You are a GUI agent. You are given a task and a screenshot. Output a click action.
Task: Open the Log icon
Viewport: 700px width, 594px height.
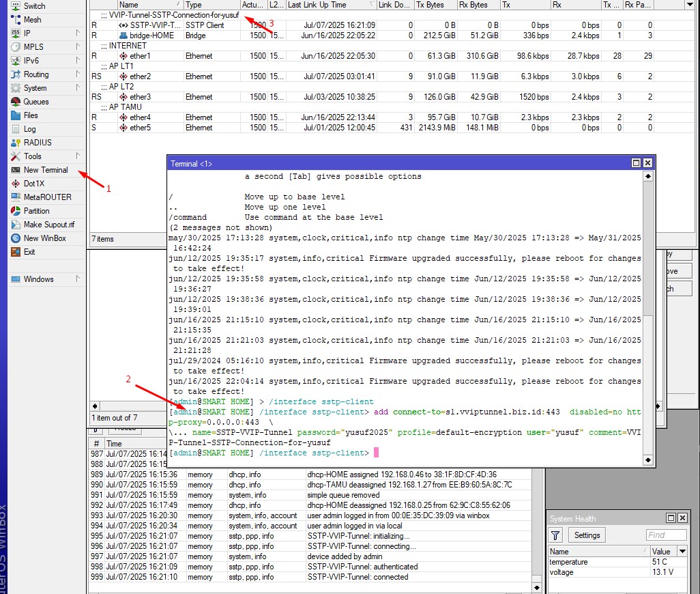(x=16, y=129)
